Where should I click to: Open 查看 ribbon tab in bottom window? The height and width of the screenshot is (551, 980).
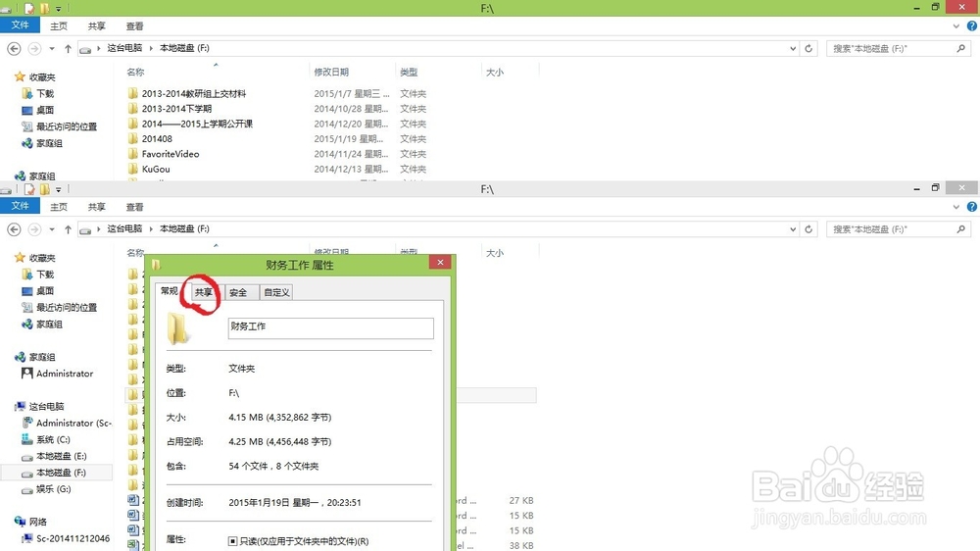pos(135,207)
